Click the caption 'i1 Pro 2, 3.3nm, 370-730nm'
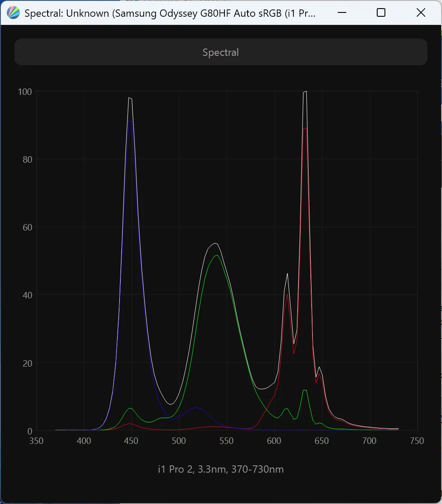This screenshot has height=504, width=442. pyautogui.click(x=221, y=469)
